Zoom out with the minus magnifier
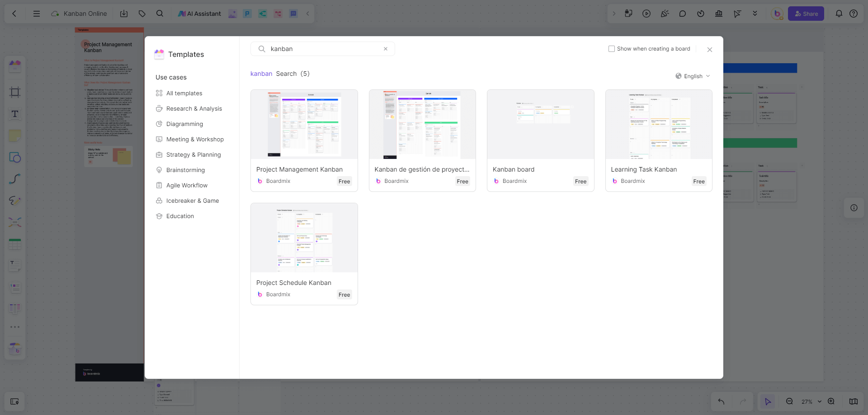The image size is (868, 415). coord(789,401)
